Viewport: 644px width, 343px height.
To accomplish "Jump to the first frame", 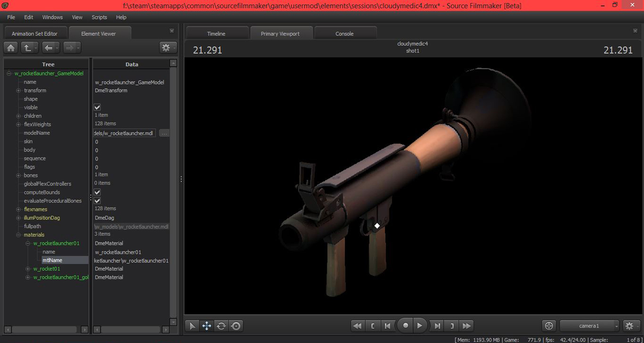I will pyautogui.click(x=358, y=326).
